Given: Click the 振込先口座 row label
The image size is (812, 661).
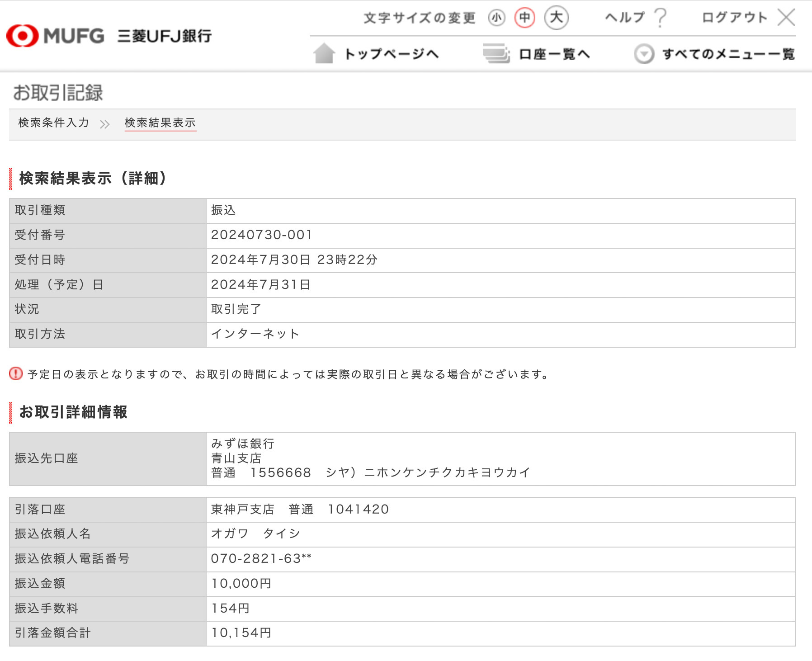Looking at the screenshot, I should 47,458.
